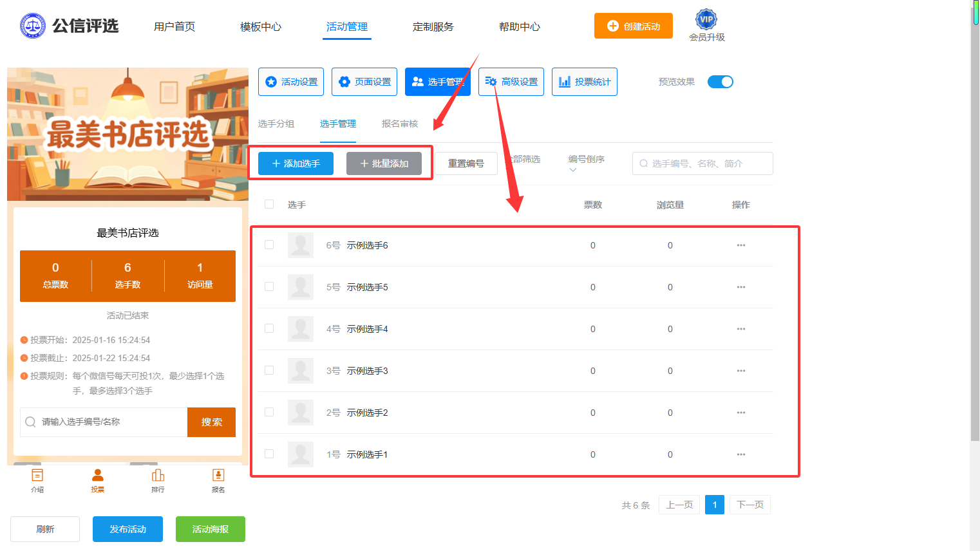Open the 全部筛选 filter dropdown

coord(523,159)
